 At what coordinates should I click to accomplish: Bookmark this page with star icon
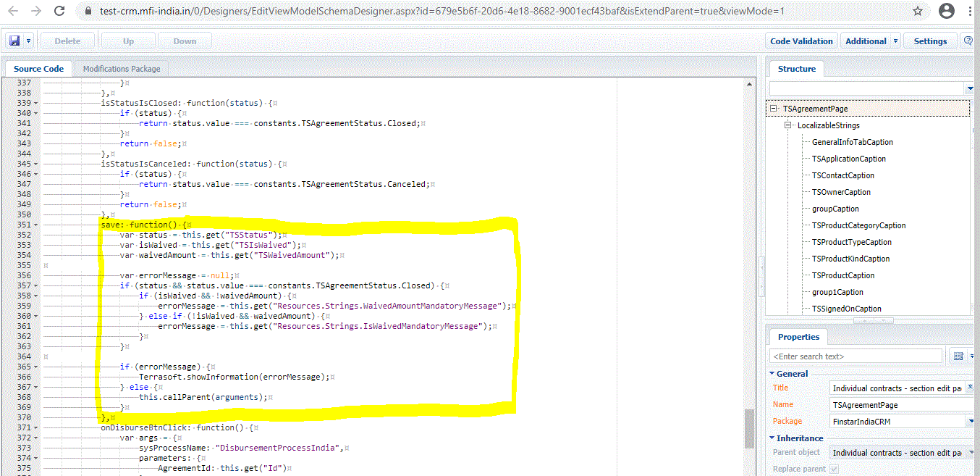tap(918, 12)
